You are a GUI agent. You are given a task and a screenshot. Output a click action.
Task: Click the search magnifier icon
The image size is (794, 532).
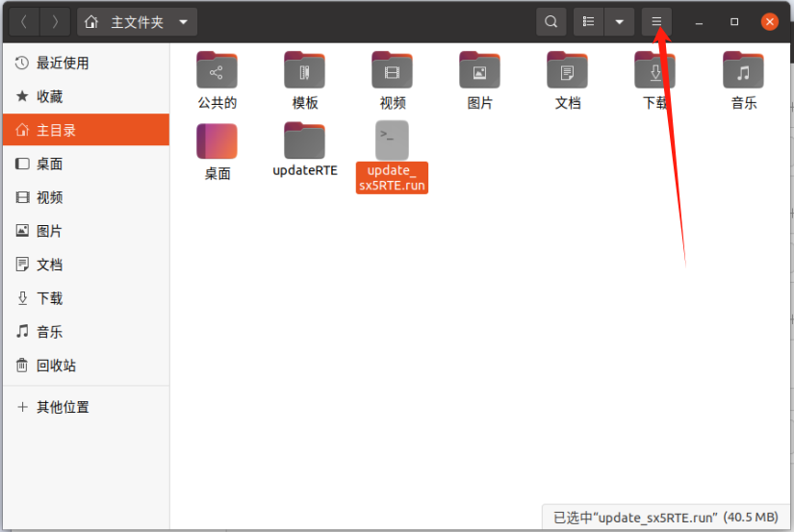551,22
